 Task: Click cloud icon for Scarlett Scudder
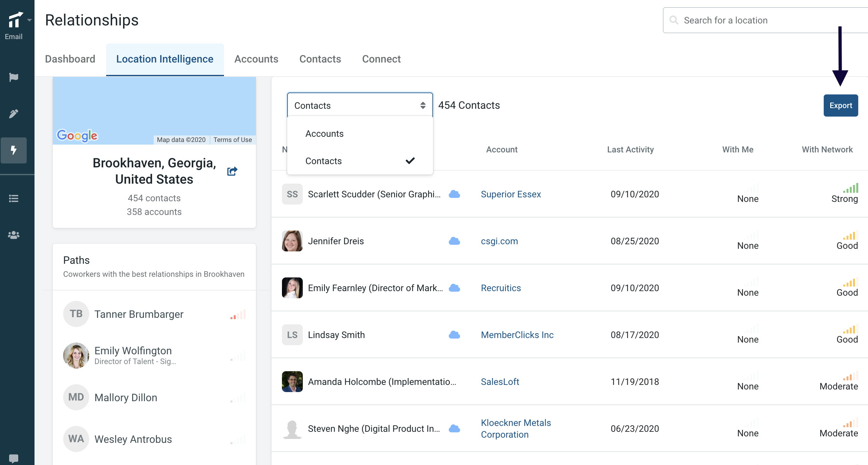(x=454, y=194)
